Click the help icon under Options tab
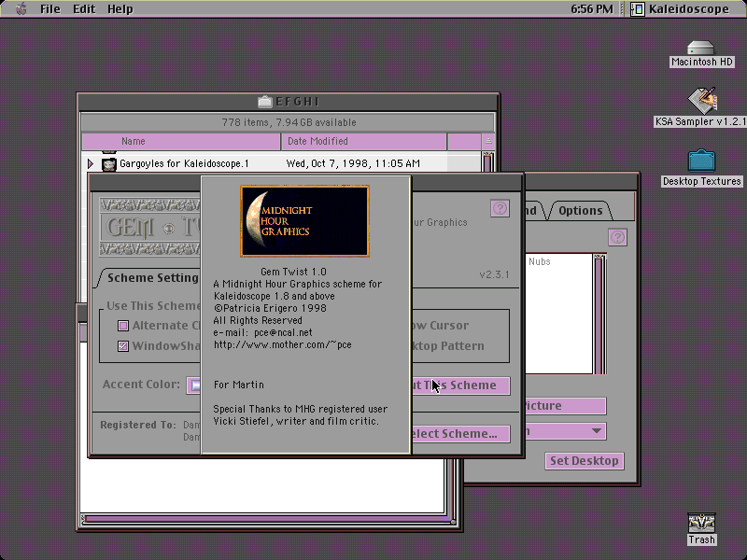The height and width of the screenshot is (560, 747). (x=617, y=238)
